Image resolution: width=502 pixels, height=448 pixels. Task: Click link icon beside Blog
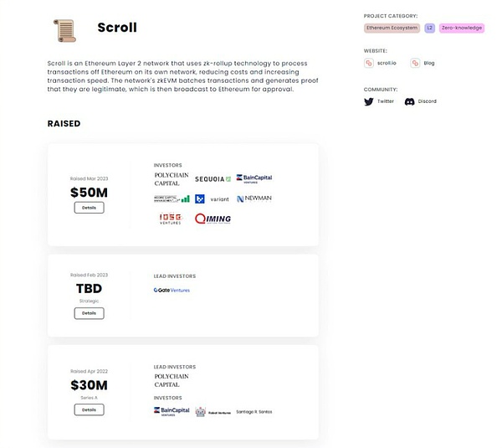tap(415, 63)
